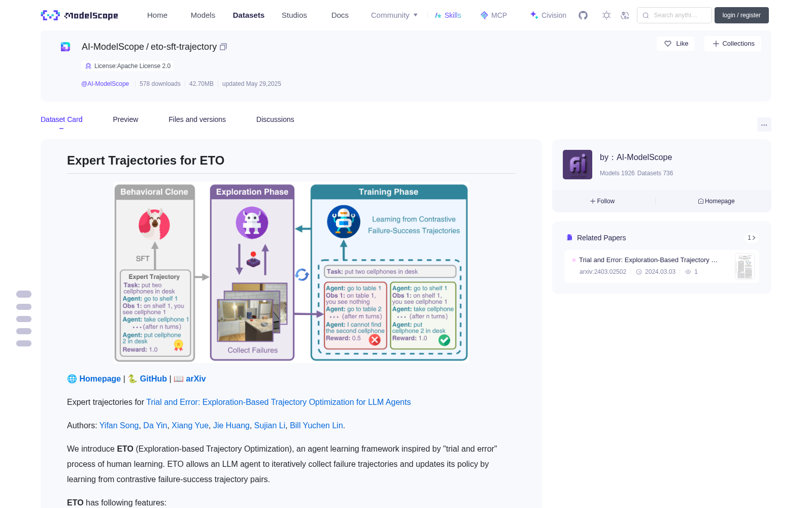Open author Da Yin link
812x508 pixels.
155,425
